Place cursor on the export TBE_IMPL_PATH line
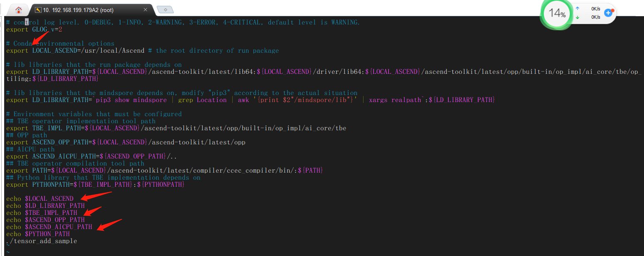644x256 pixels. click(175, 128)
